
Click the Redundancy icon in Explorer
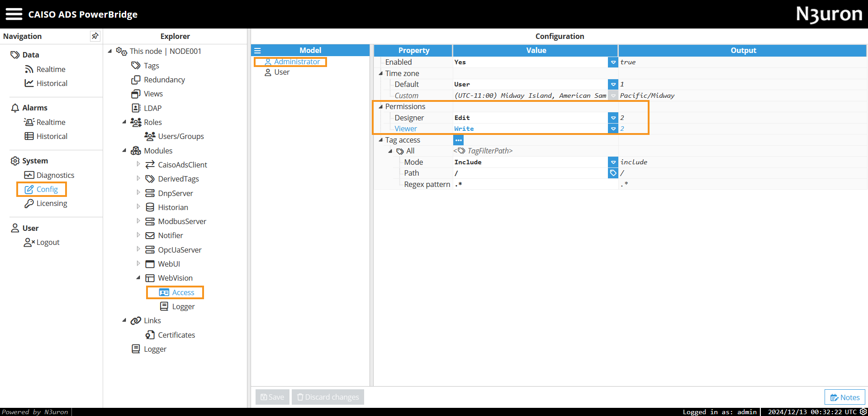click(x=136, y=80)
